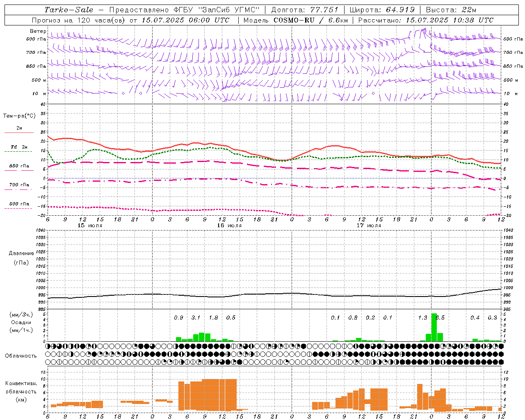Viewport: 525px width, 420px height.
Task: Click the 16 июля date label
Action: pyautogui.click(x=229, y=225)
